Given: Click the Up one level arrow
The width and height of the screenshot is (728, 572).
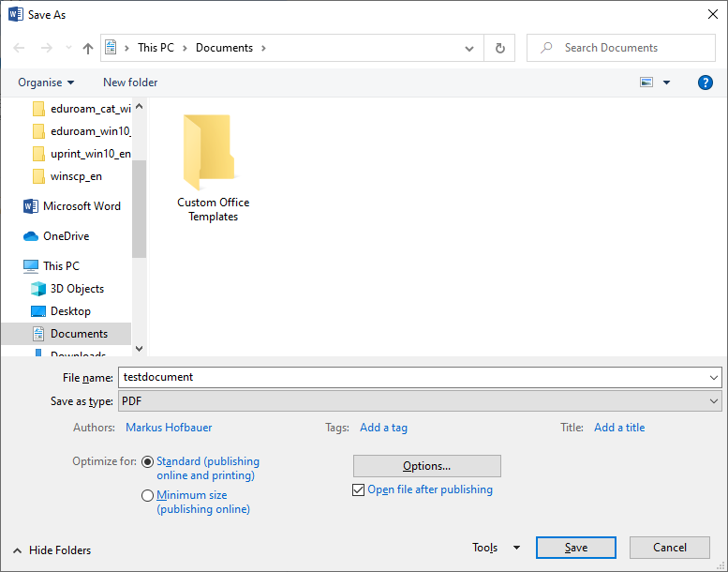Looking at the screenshot, I should pyautogui.click(x=88, y=48).
